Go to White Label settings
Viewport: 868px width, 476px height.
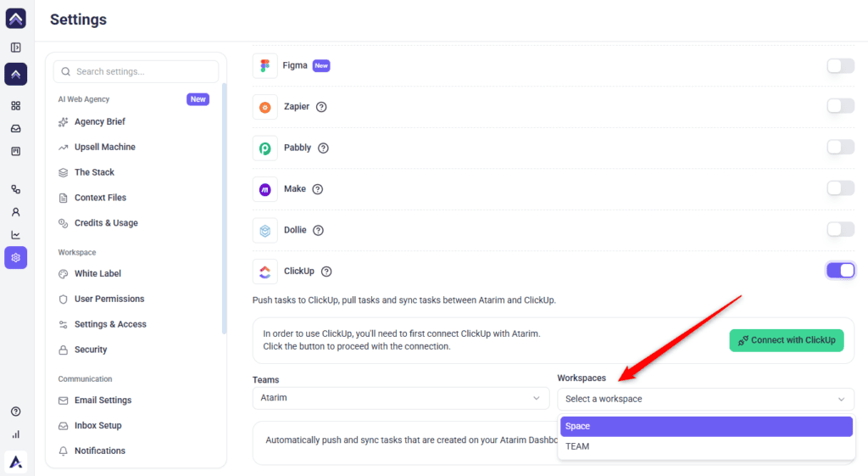coord(97,274)
